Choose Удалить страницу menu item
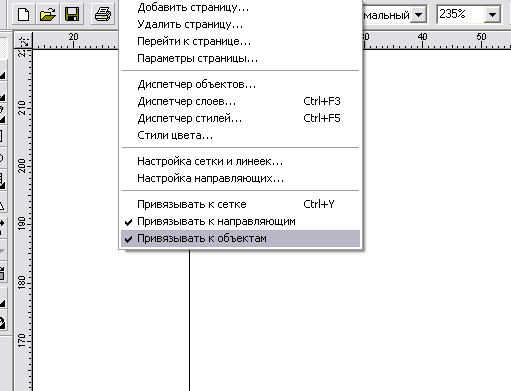This screenshot has width=511, height=391. click(241, 24)
